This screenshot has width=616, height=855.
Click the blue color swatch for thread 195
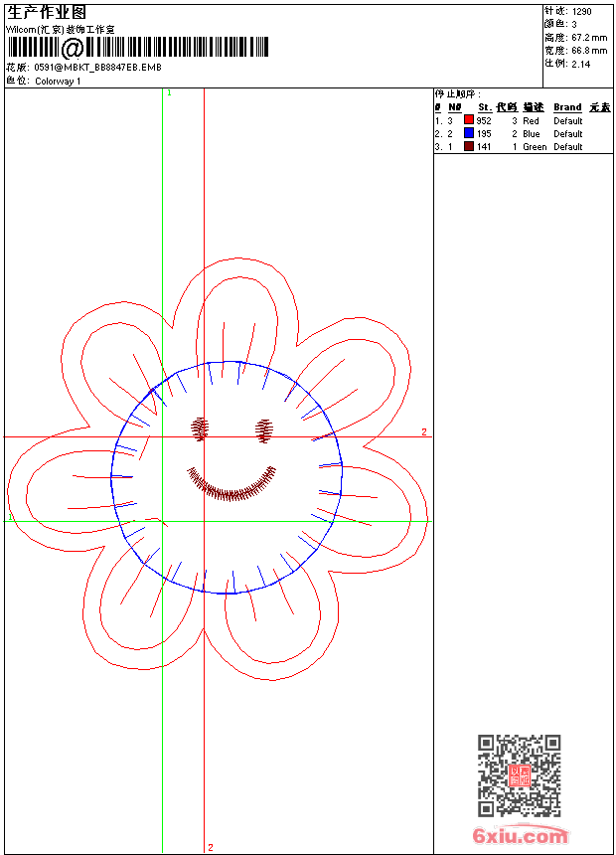click(469, 133)
